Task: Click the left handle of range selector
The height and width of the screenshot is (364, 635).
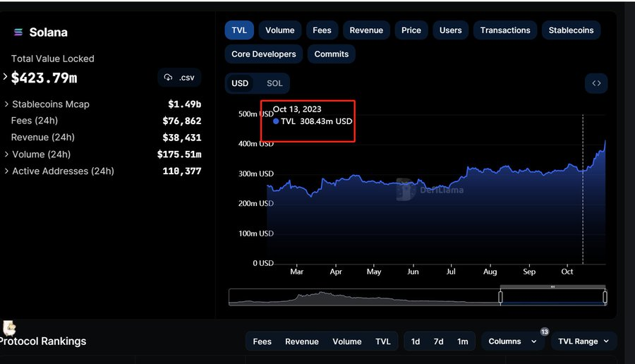Action: (500, 297)
